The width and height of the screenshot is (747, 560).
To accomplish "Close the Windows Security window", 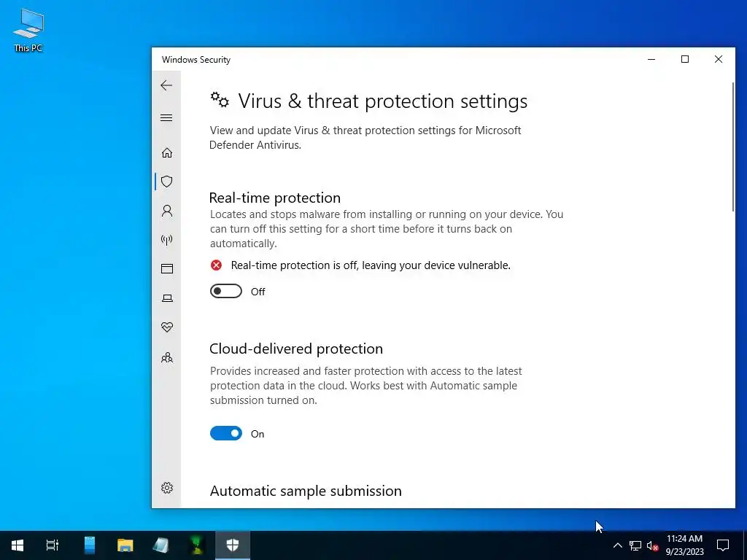I will 718,59.
